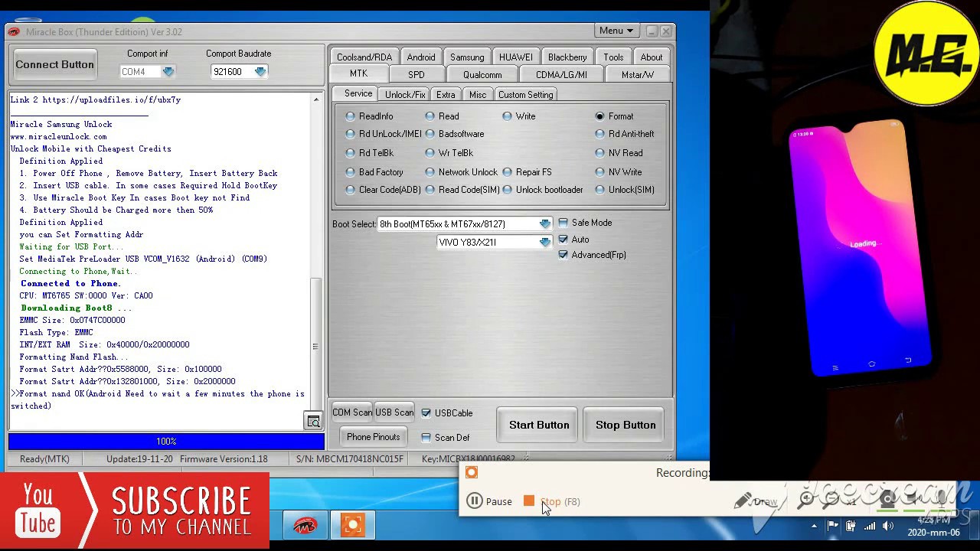This screenshot has height=551, width=980.
Task: Click 'Firmware Version:1.18' in status bar
Action: [224, 458]
